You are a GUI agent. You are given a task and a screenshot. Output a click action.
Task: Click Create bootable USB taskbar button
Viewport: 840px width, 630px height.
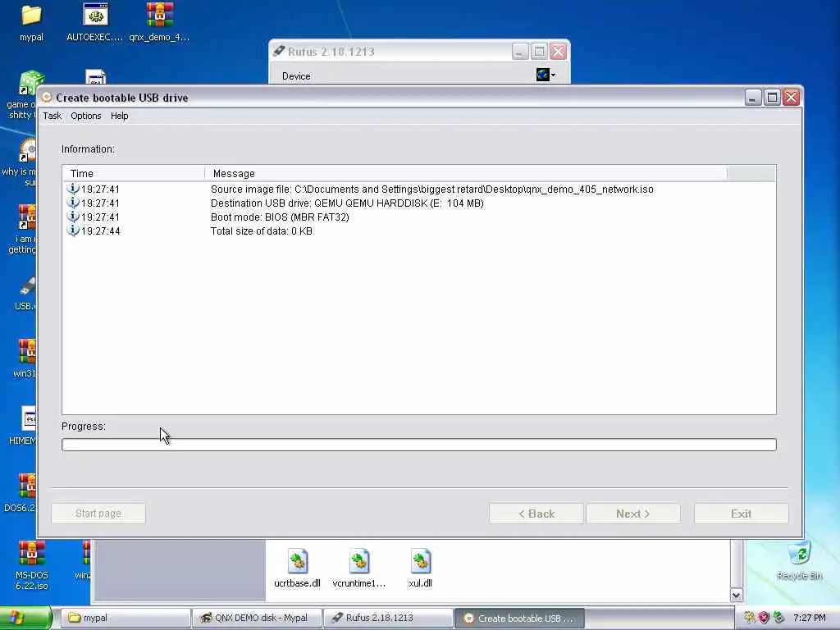519,618
